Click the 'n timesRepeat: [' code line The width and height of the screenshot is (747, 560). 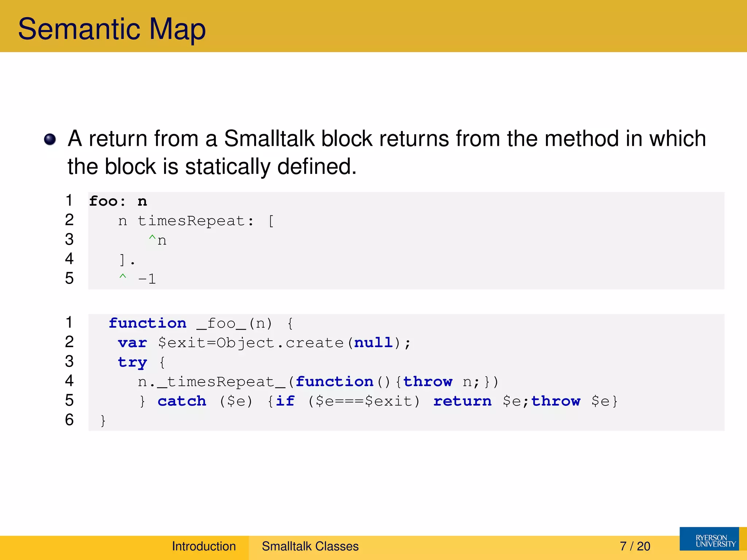coord(196,221)
